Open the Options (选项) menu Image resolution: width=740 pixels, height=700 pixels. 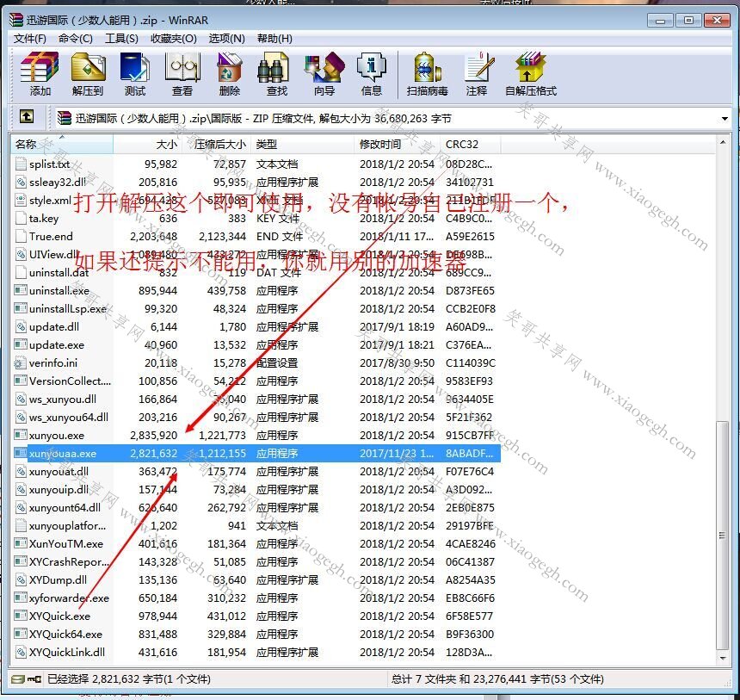227,39
